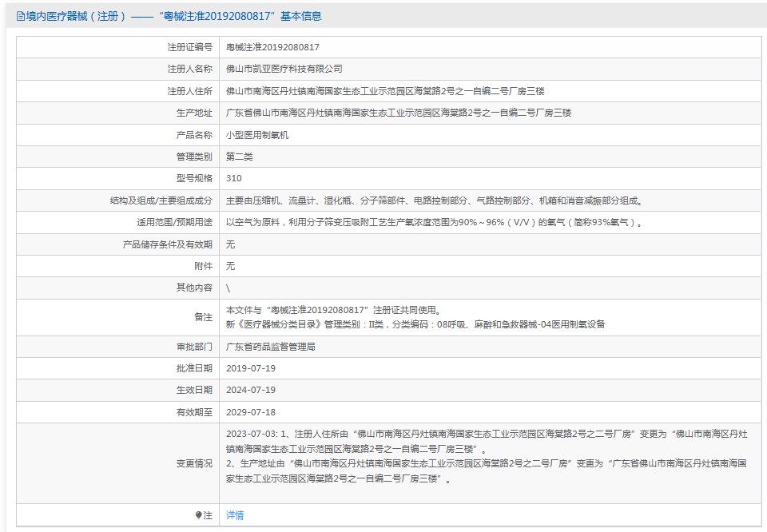Viewport: 767px width, 532px height.
Task: Click the 附件 label
Action: click(x=204, y=266)
